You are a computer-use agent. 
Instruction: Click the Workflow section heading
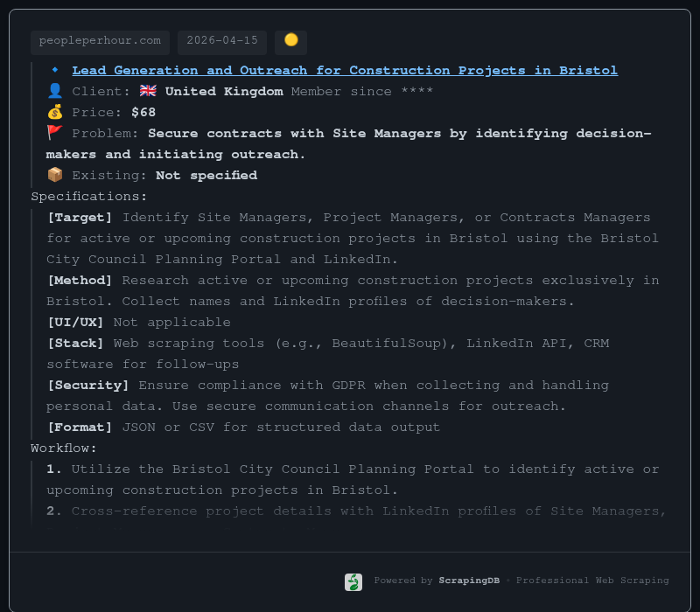[64, 448]
